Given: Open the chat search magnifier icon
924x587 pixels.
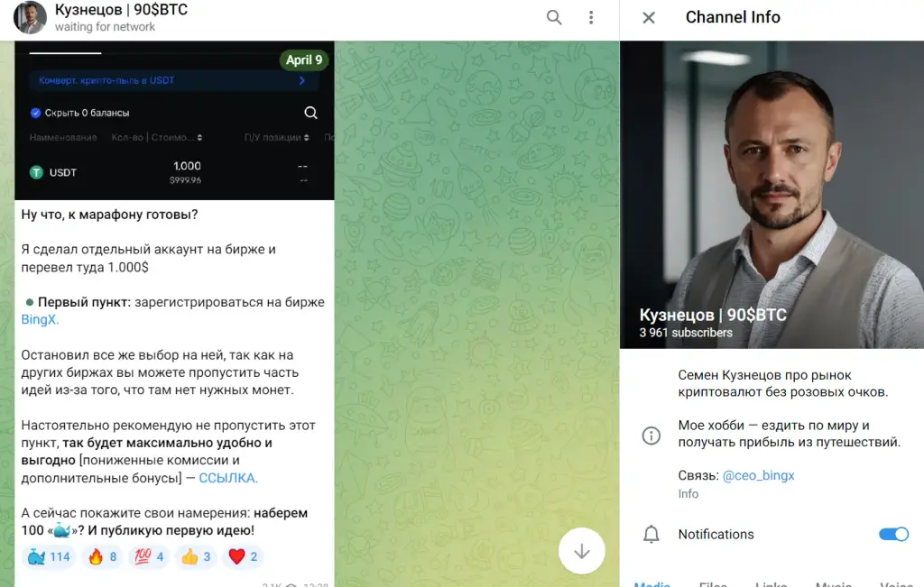Looking at the screenshot, I should (554, 17).
